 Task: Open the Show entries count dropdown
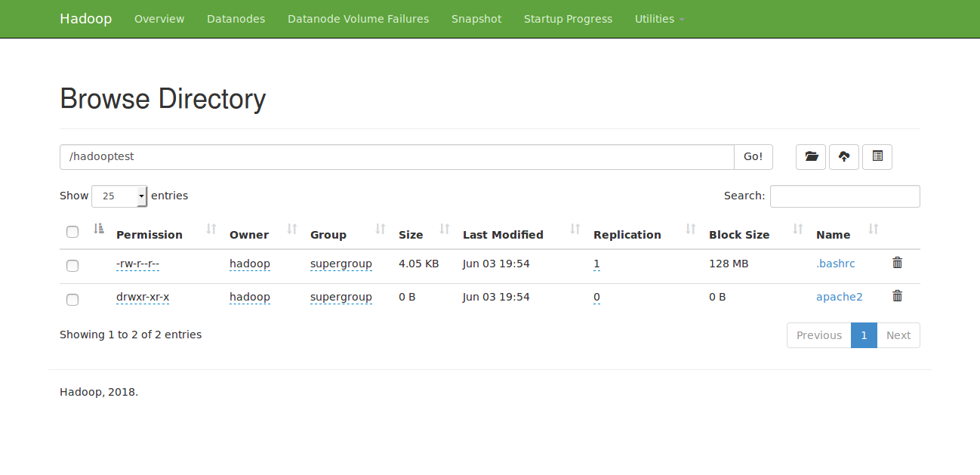point(119,196)
